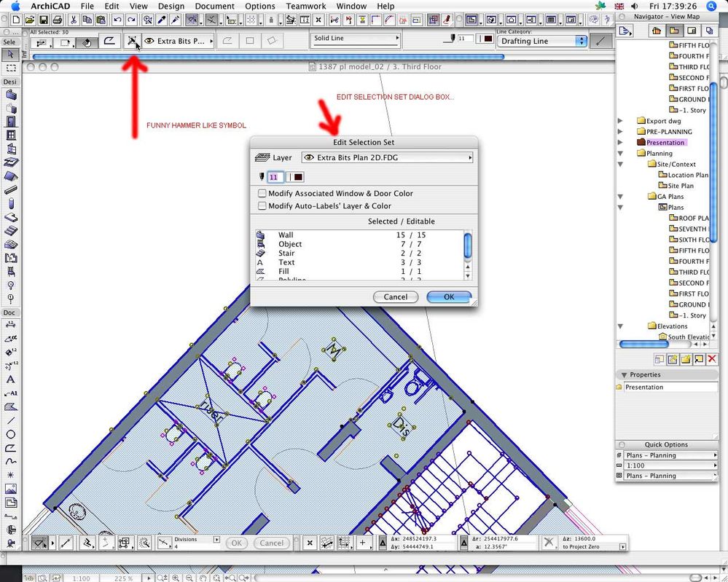This screenshot has width=728, height=582.
Task: Click the pen number field in dialog
Action: pos(275,177)
